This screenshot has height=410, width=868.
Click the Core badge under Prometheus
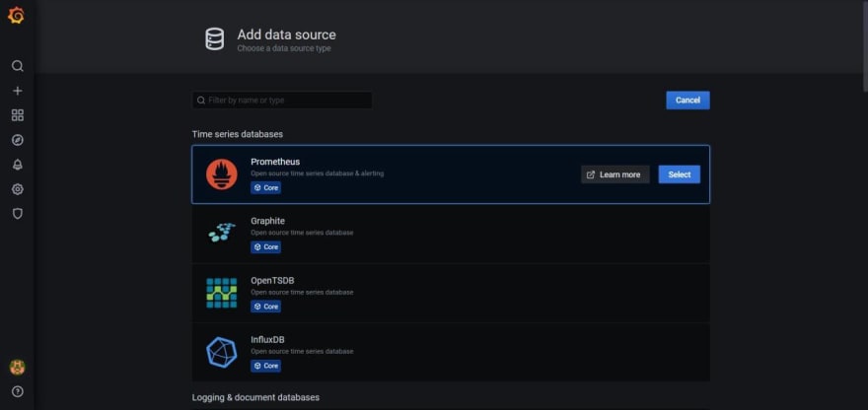[265, 188]
